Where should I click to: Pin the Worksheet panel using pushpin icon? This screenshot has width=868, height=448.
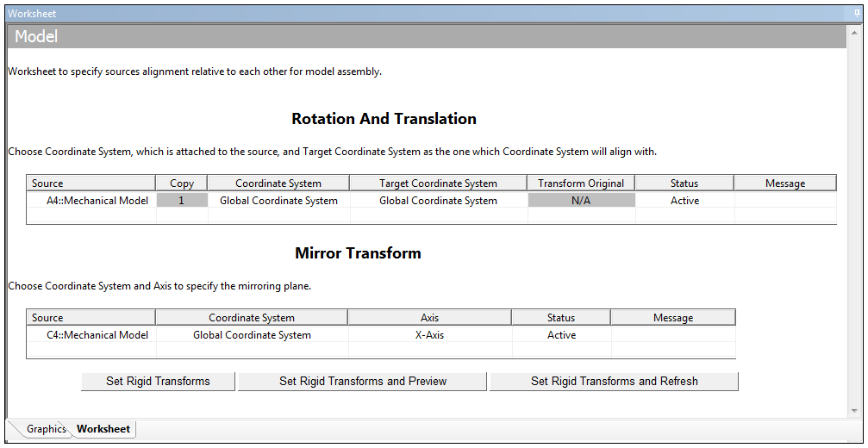(856, 14)
